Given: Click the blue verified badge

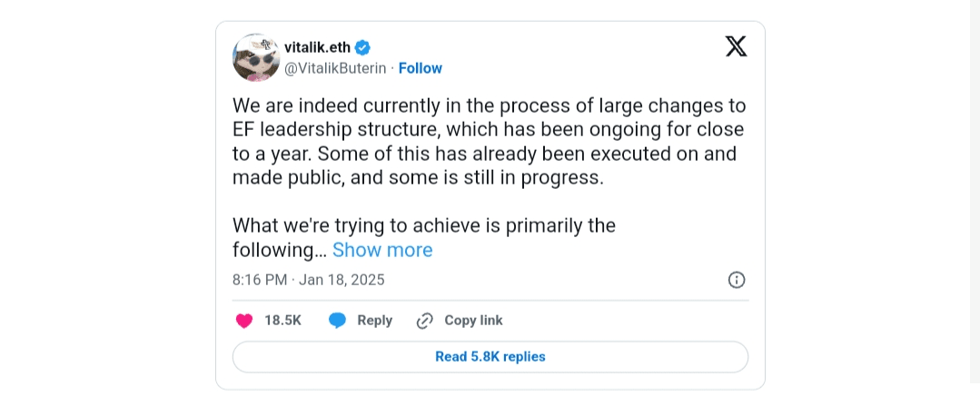Looking at the screenshot, I should pos(361,48).
